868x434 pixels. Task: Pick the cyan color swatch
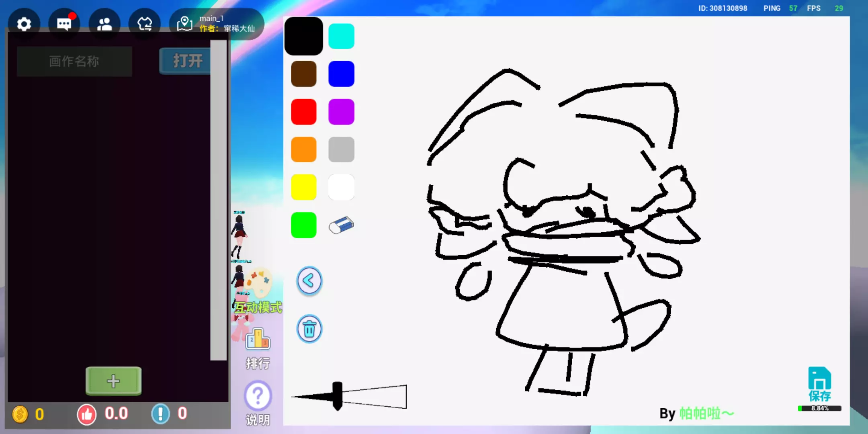(341, 36)
